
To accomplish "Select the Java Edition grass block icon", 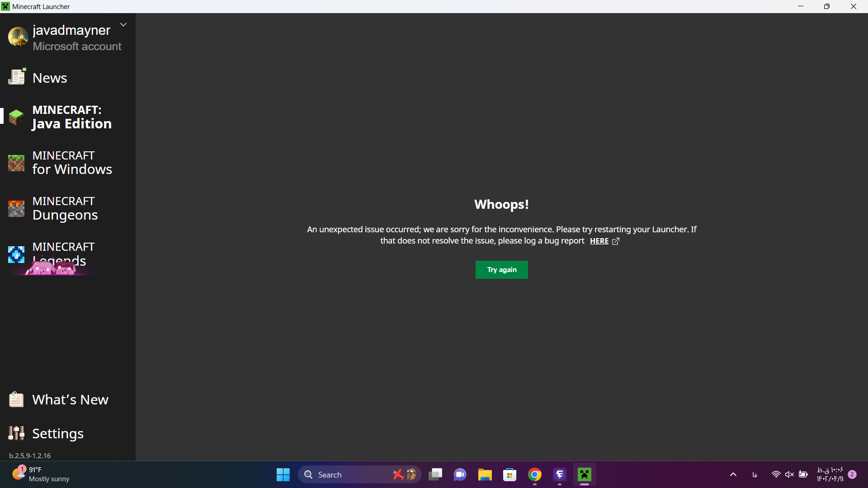I will [x=16, y=117].
